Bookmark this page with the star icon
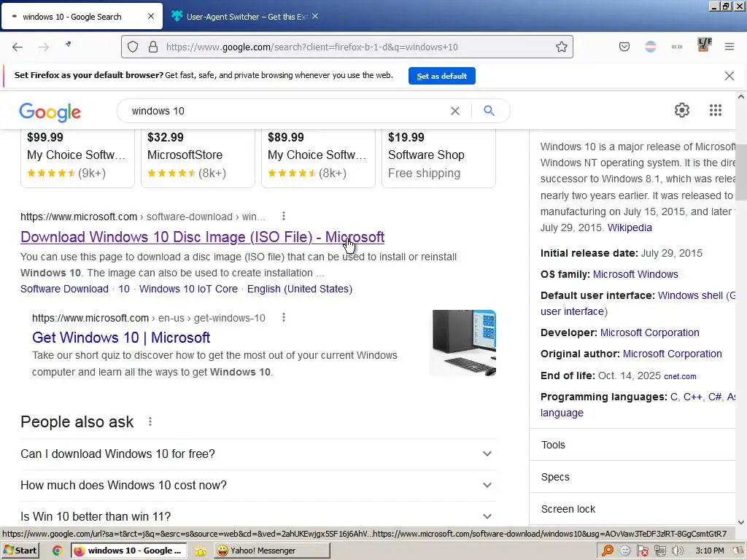The image size is (747, 560). pyautogui.click(x=561, y=47)
